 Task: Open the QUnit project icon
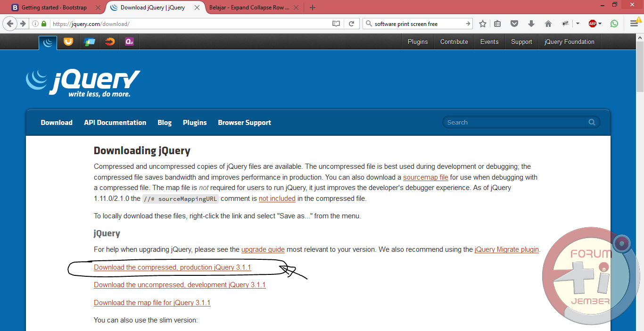130,42
